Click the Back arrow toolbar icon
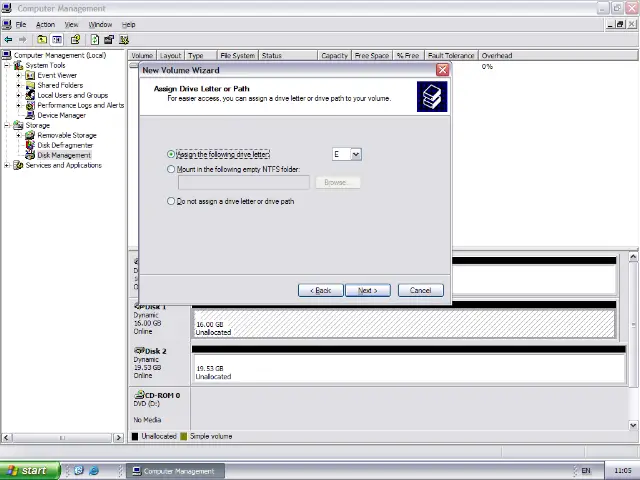This screenshot has height=480, width=640. [x=8, y=40]
